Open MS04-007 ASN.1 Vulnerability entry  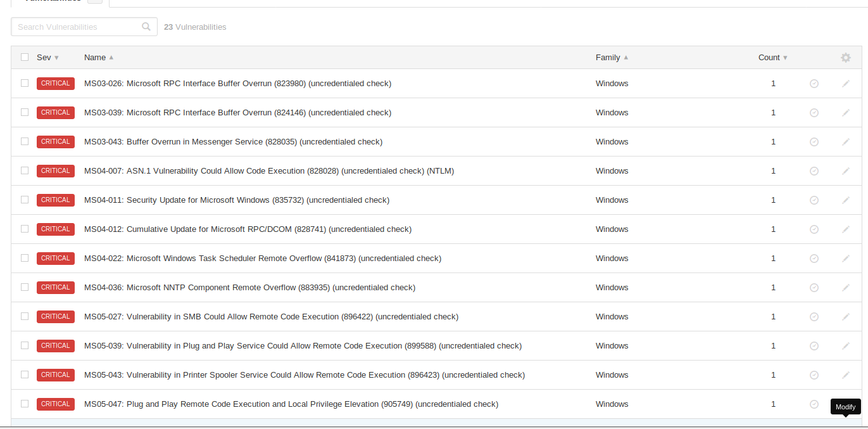269,171
